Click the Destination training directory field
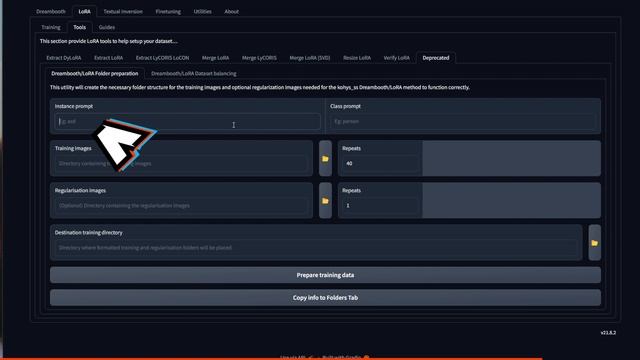Image resolution: width=640 pixels, height=360 pixels. (x=316, y=247)
